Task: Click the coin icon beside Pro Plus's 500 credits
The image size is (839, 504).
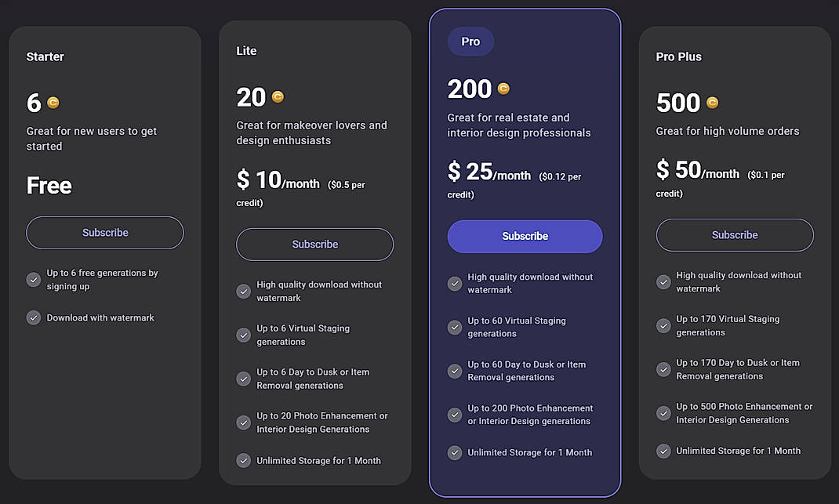Action: click(711, 102)
